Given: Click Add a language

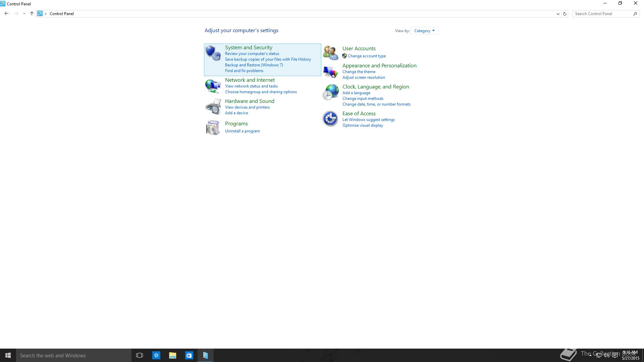Looking at the screenshot, I should tap(356, 93).
